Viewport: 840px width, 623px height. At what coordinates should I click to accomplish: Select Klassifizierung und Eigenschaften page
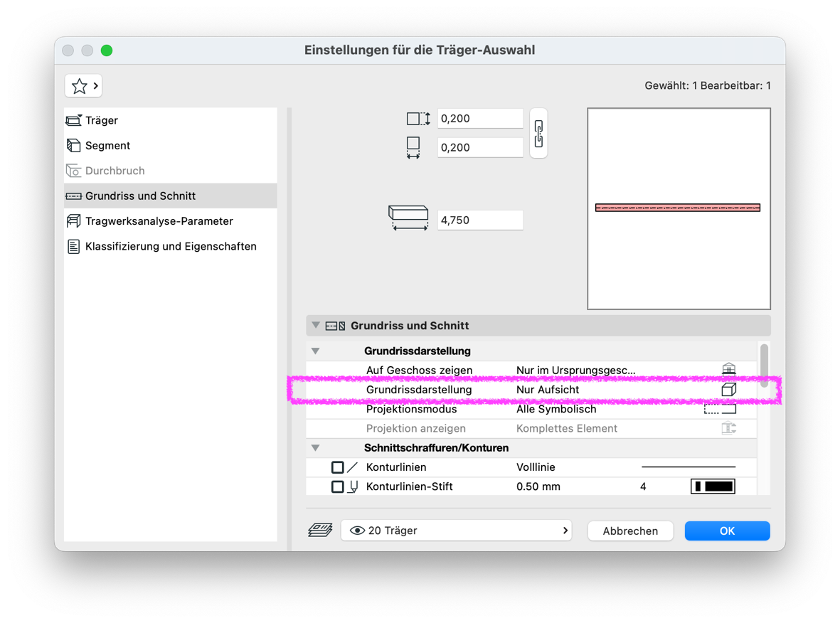(171, 246)
